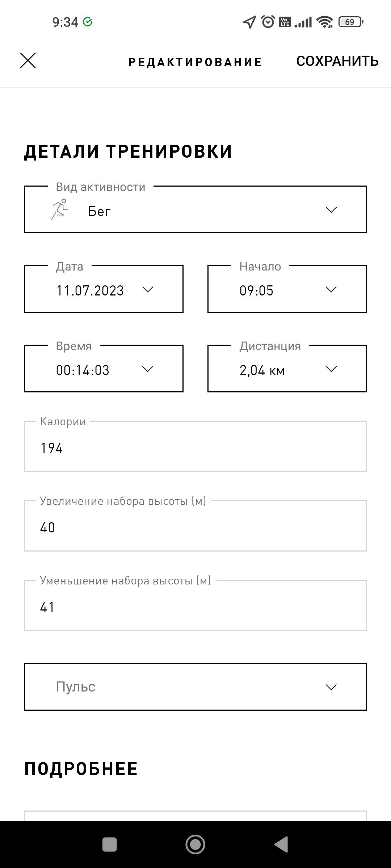This screenshot has height=868, width=391.
Task: Expand the Вид активности dropdown arrow
Action: (x=331, y=210)
